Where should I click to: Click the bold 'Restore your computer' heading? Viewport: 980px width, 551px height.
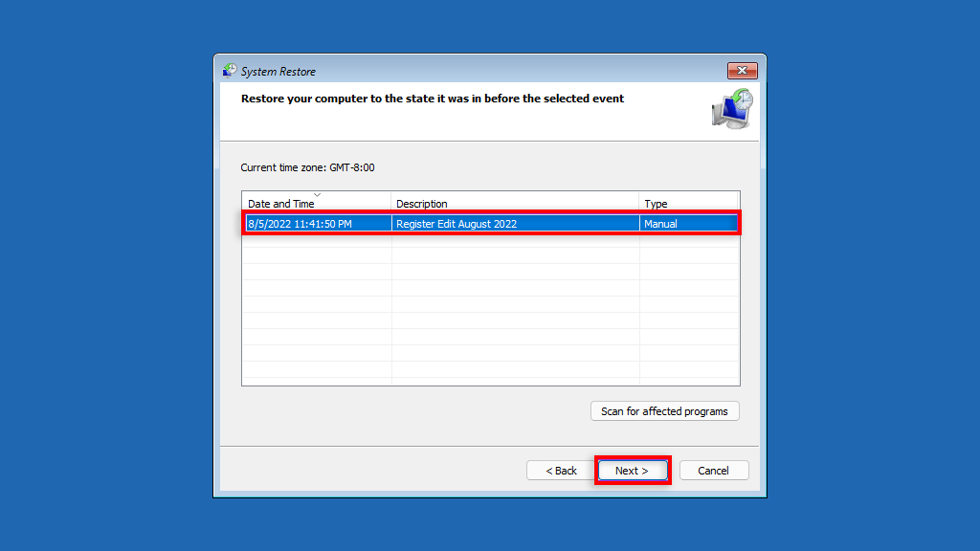pos(432,99)
